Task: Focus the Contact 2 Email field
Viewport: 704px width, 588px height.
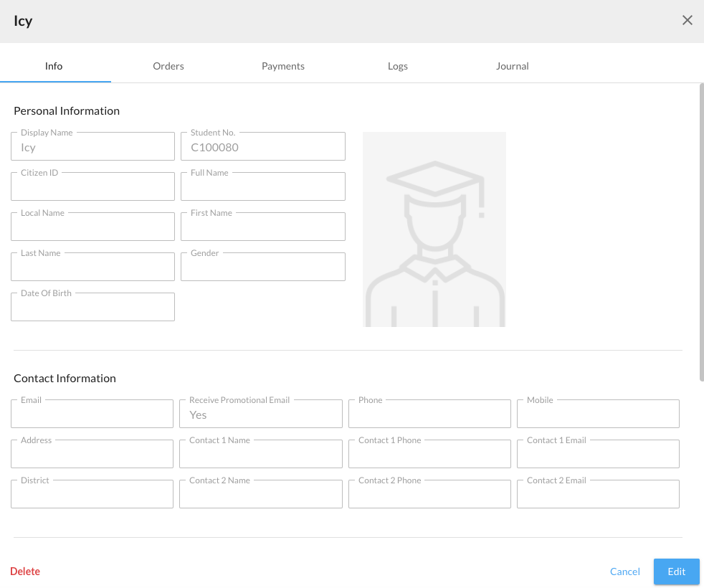Action: (x=598, y=494)
